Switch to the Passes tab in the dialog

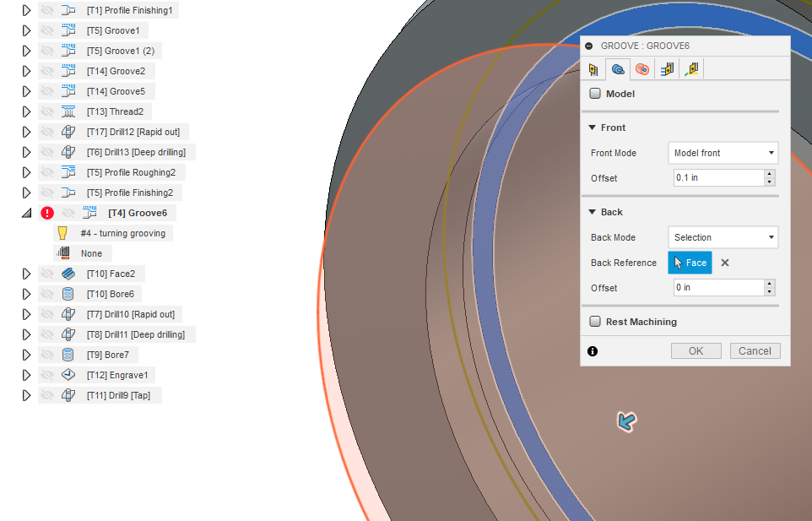(x=666, y=68)
